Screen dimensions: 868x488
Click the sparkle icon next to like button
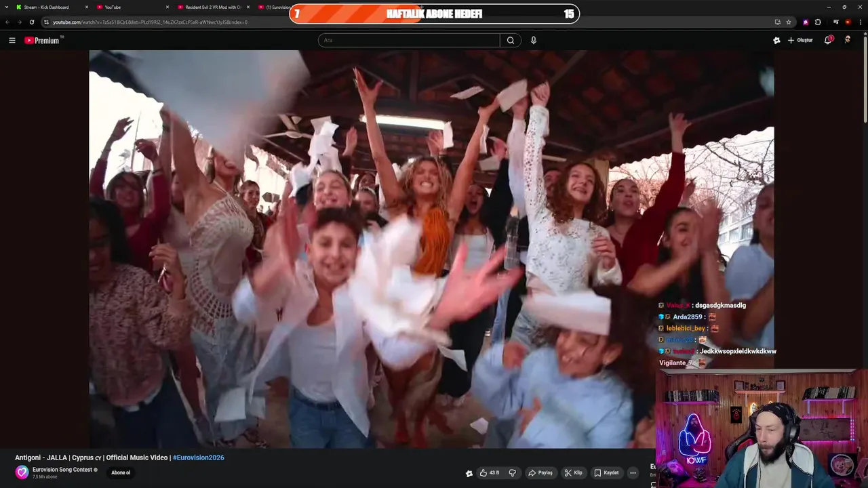(469, 473)
